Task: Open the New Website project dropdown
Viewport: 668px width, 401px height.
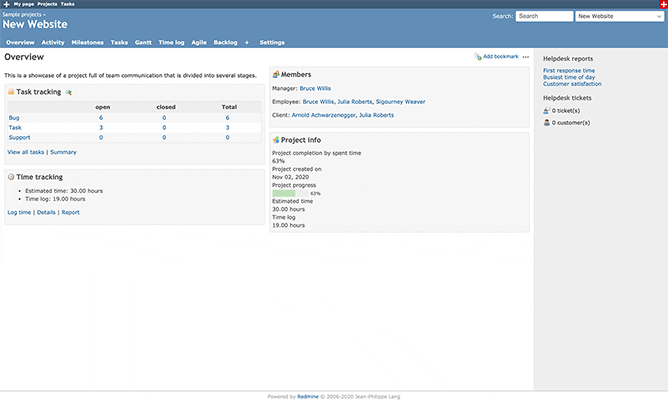Action: pyautogui.click(x=619, y=16)
